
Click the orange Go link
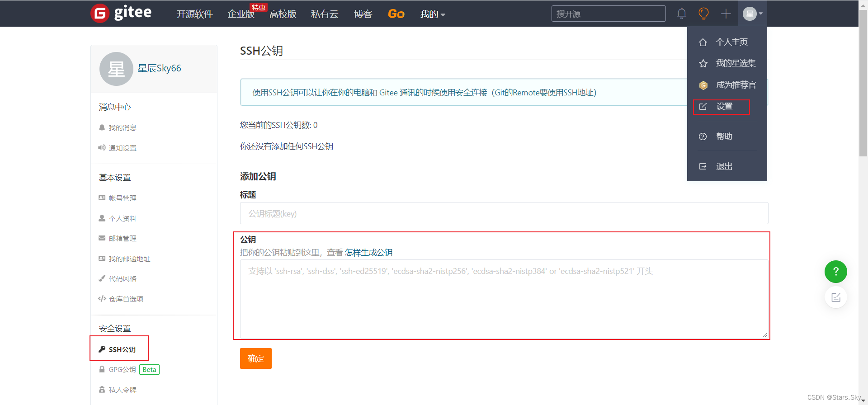click(396, 14)
